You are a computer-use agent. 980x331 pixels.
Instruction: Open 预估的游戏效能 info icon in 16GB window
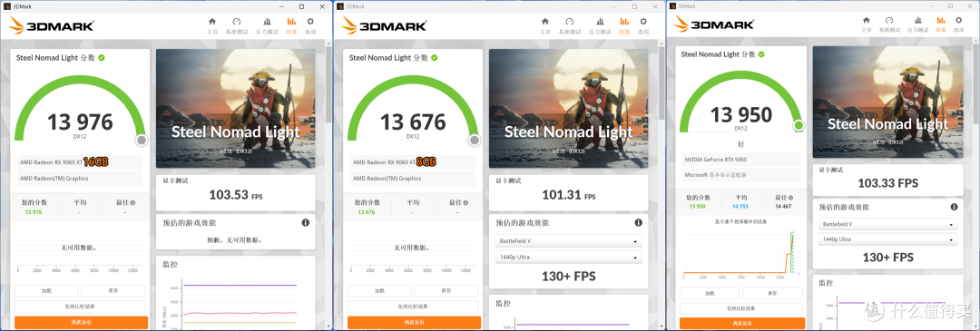click(x=305, y=222)
